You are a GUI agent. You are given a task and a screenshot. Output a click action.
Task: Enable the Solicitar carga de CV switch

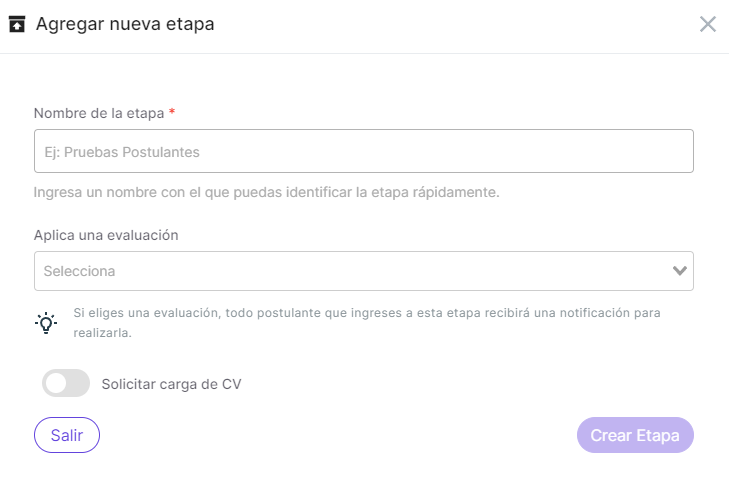click(66, 383)
